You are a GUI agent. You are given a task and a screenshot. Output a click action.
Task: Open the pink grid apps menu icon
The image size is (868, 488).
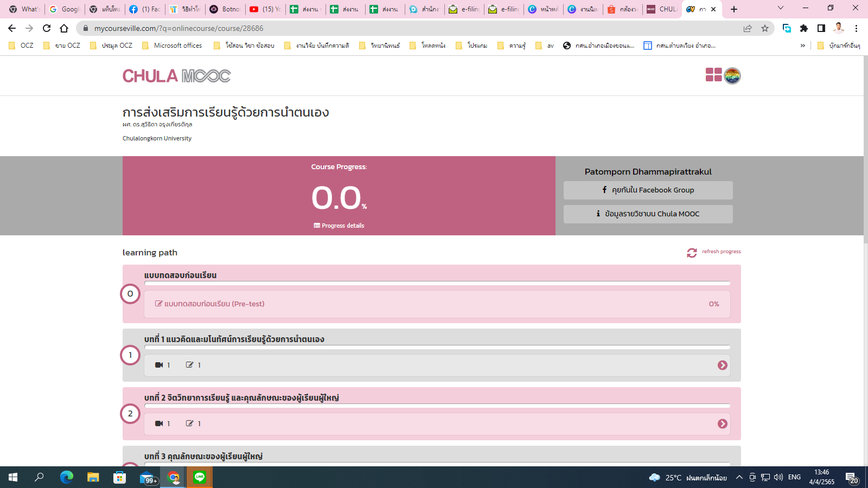tap(713, 75)
